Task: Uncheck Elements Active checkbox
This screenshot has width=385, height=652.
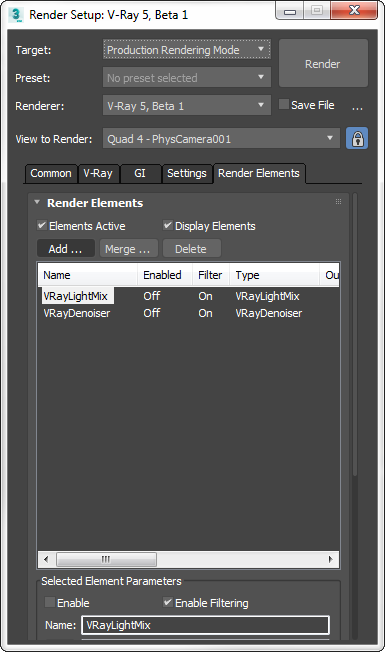Action: coord(42,225)
